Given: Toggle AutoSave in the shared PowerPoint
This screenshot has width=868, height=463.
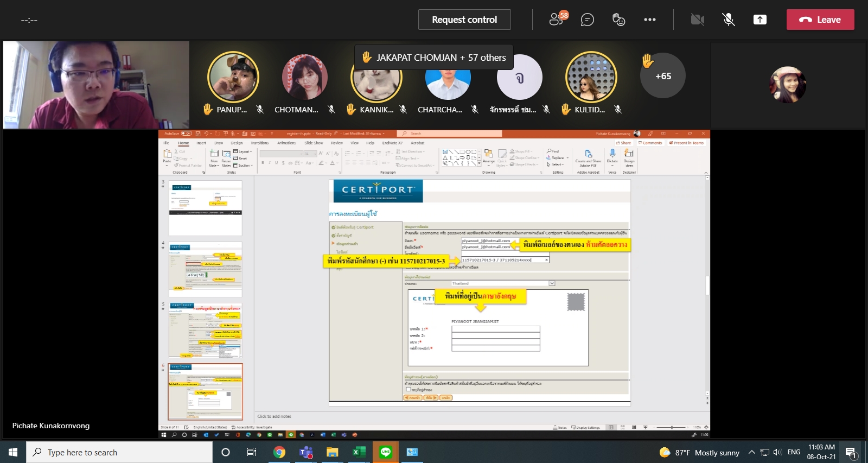Looking at the screenshot, I should (186, 133).
